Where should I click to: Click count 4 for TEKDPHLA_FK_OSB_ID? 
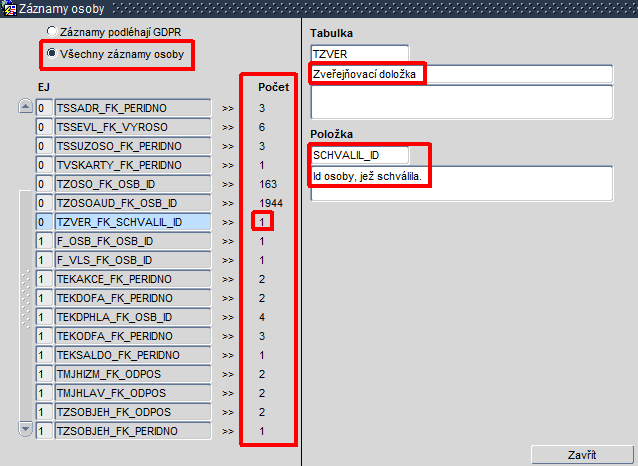coord(262,317)
